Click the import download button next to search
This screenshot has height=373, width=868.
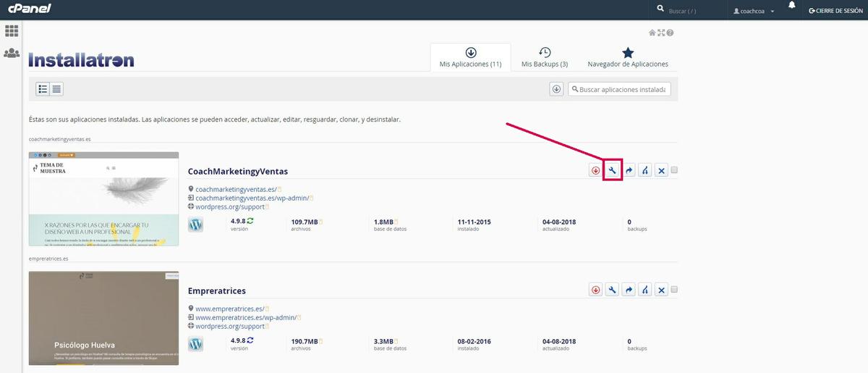pyautogui.click(x=556, y=89)
